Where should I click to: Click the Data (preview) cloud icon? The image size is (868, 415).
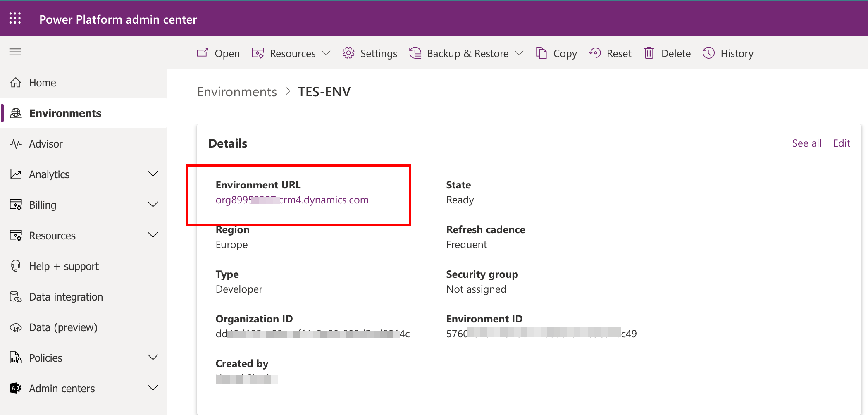16,327
